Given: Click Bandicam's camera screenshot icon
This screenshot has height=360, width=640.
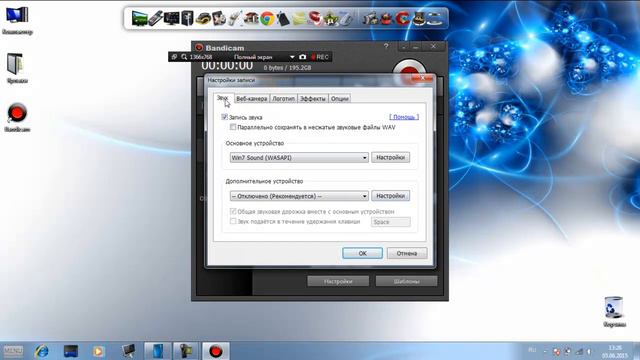Looking at the screenshot, I should 302,57.
